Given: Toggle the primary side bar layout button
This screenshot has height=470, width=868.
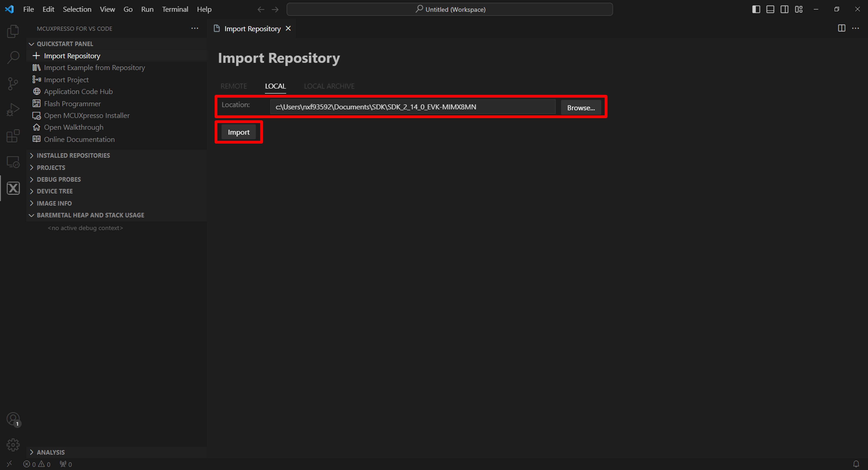Looking at the screenshot, I should point(756,9).
